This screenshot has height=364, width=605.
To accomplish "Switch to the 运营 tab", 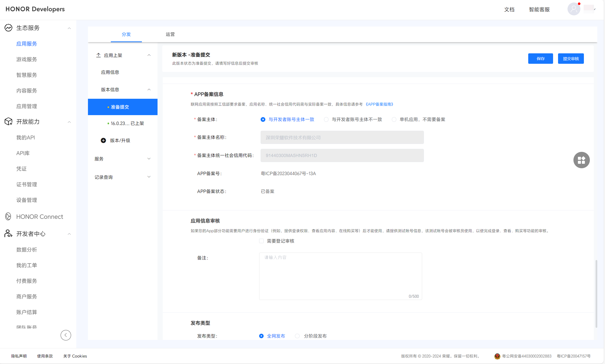I will point(170,34).
